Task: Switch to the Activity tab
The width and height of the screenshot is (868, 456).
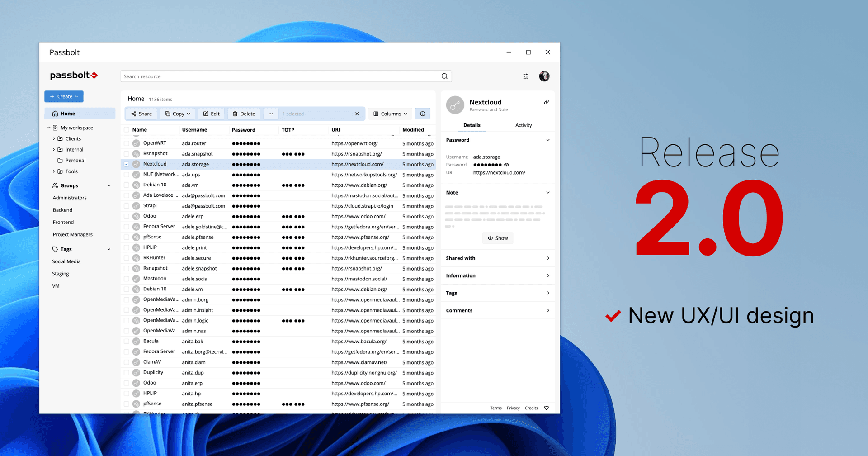Action: coord(523,125)
